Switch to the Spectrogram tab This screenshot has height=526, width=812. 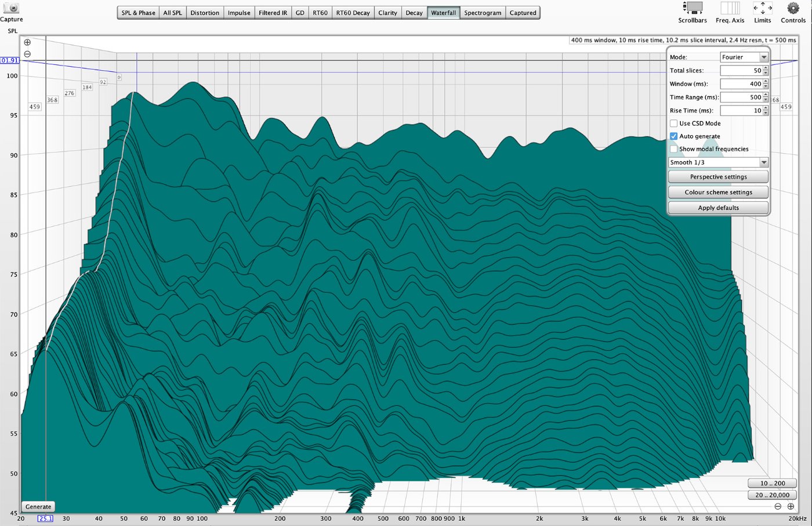(x=483, y=13)
